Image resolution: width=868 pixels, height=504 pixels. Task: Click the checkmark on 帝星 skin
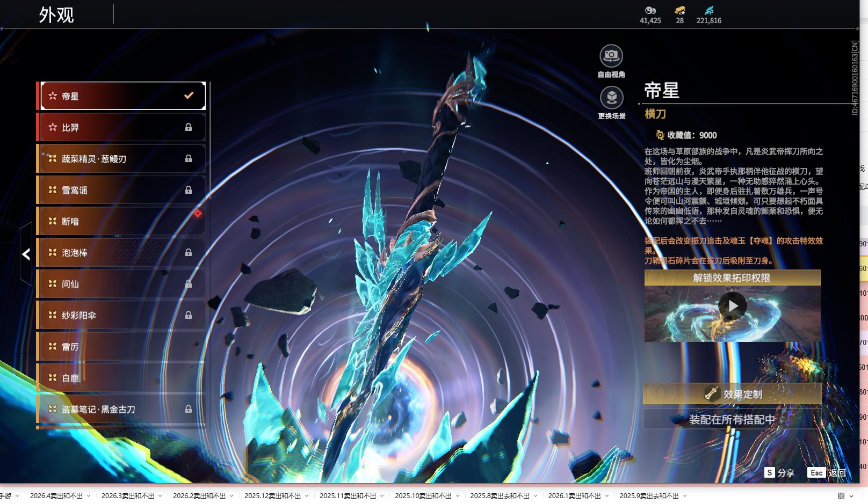tap(189, 96)
